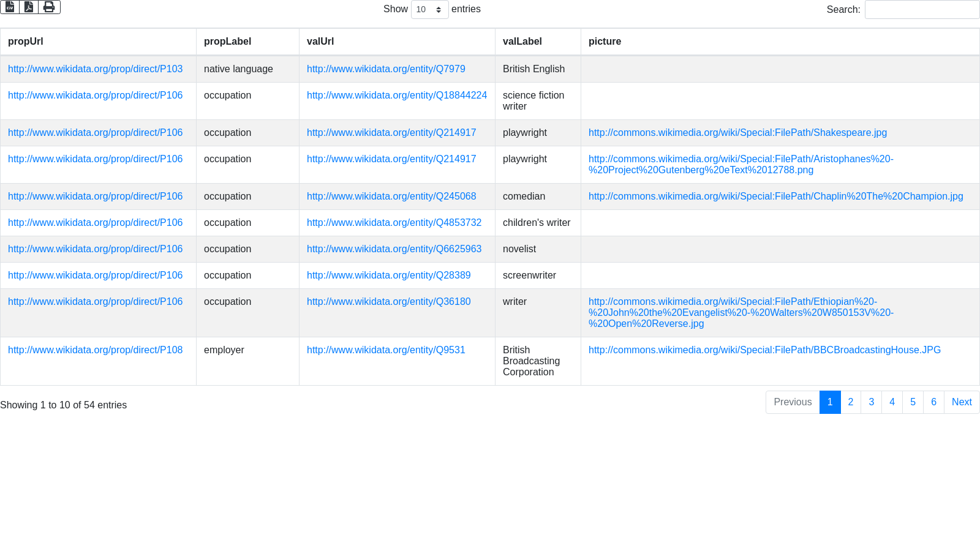Open the Q36180 writer entity link

click(x=388, y=302)
